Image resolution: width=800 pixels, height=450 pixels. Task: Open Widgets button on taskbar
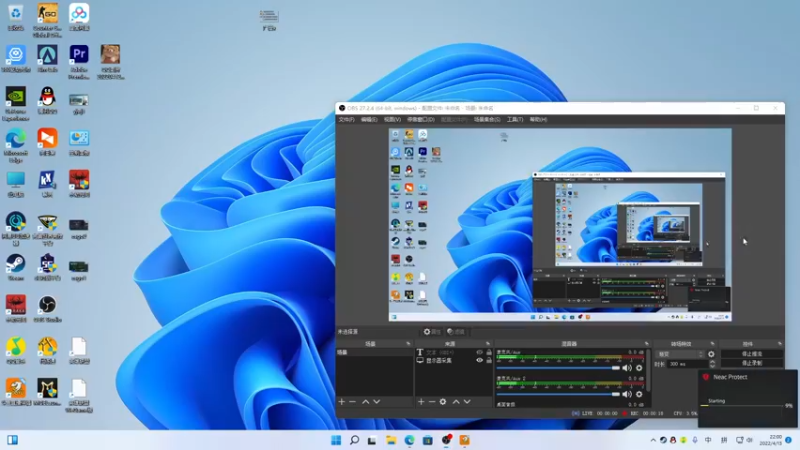click(x=12, y=440)
